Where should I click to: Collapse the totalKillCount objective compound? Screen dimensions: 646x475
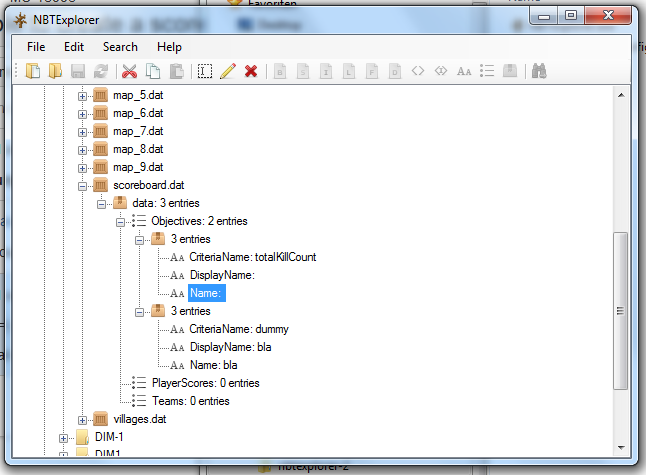pyautogui.click(x=140, y=240)
